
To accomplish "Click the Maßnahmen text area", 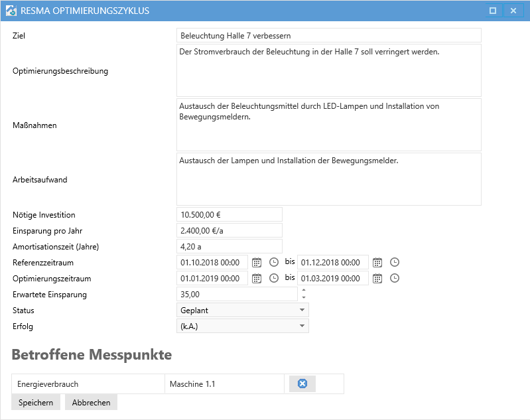I will point(328,125).
